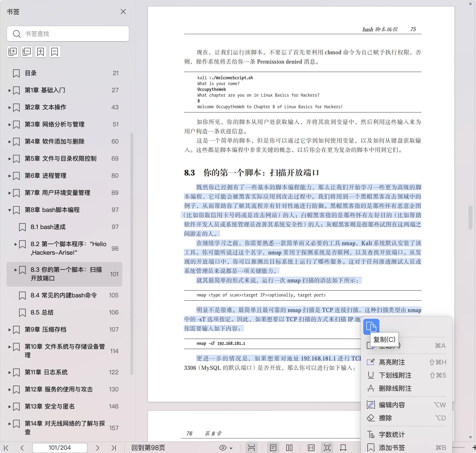Viewport: 476px width, 453px height.
Task: Collapse the 第8章 bash脚本编程 bookmark
Action: click(10, 210)
